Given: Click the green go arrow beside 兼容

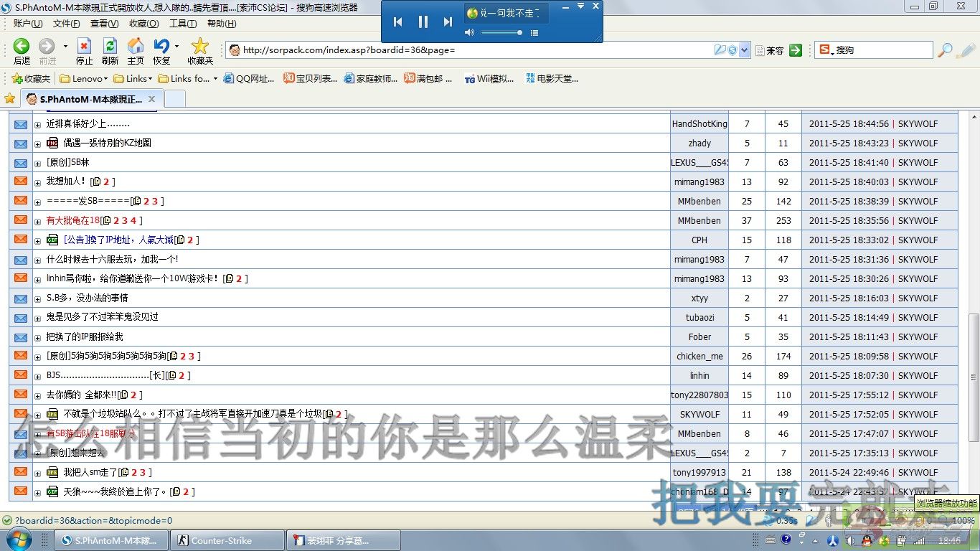Looking at the screenshot, I should click(795, 50).
